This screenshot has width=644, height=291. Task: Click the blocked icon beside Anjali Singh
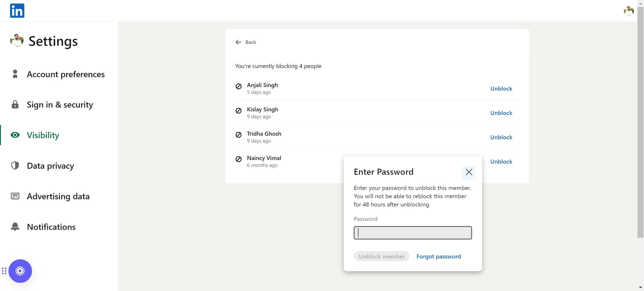click(239, 86)
